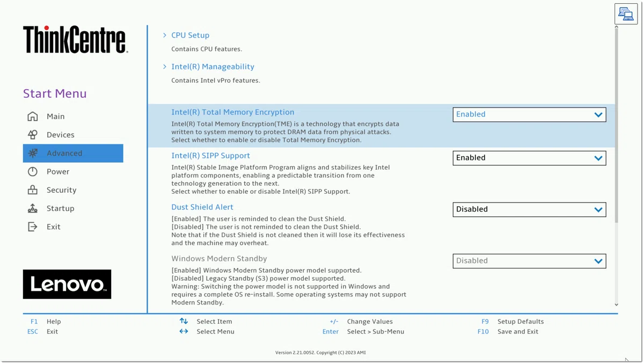Click the Main home icon
This screenshot has height=364, width=644.
point(33,117)
